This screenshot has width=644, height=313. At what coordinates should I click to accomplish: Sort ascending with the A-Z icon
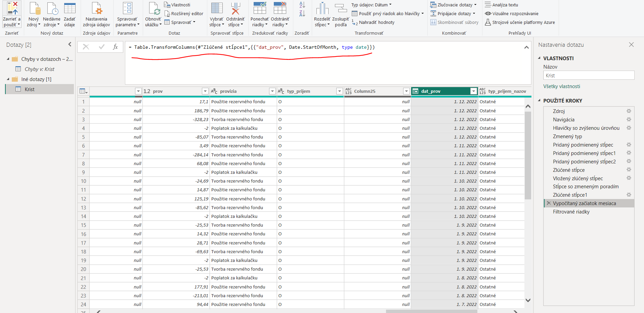[302, 5]
